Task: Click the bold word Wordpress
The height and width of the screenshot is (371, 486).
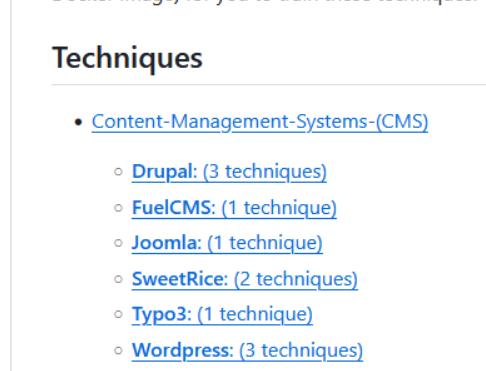Action: tap(182, 350)
